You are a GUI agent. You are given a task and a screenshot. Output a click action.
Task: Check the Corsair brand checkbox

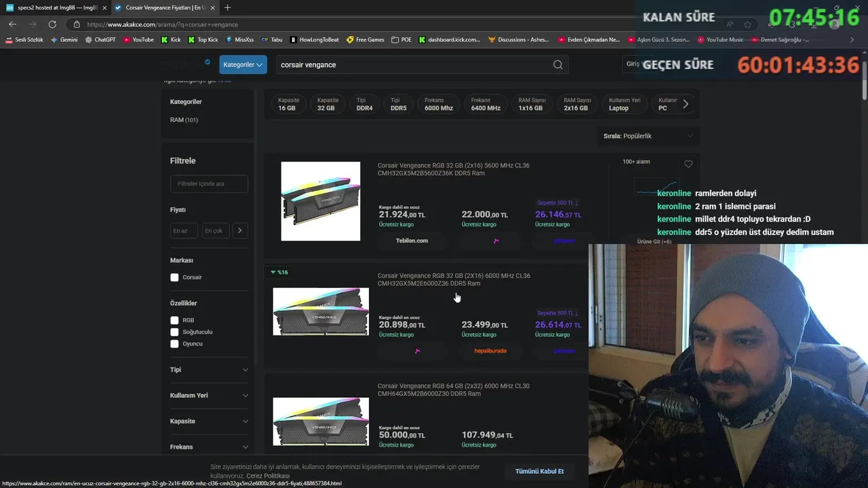click(x=174, y=277)
